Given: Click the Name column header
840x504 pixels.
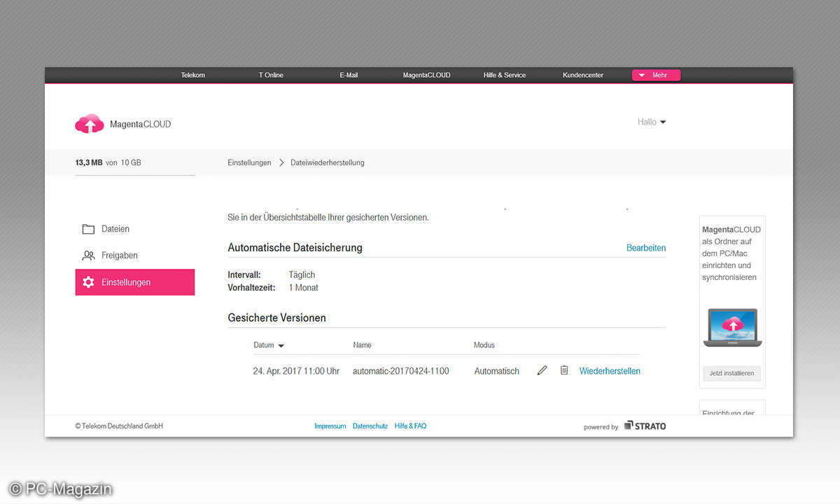Looking at the screenshot, I should tap(362, 345).
